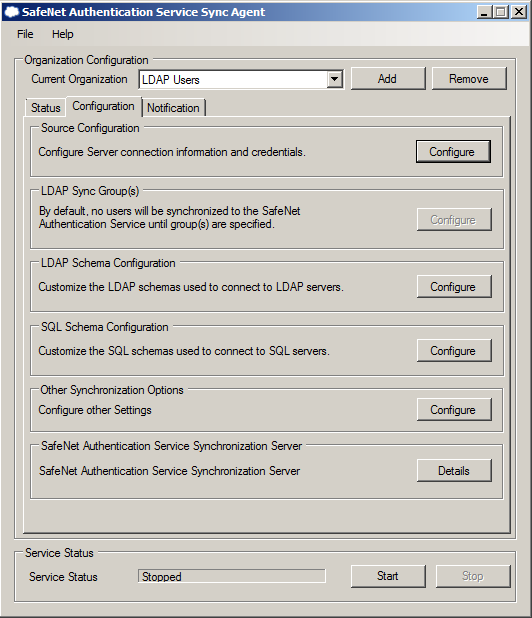The height and width of the screenshot is (618, 532).
Task: Close the Sync Agent window
Action: pos(519,12)
